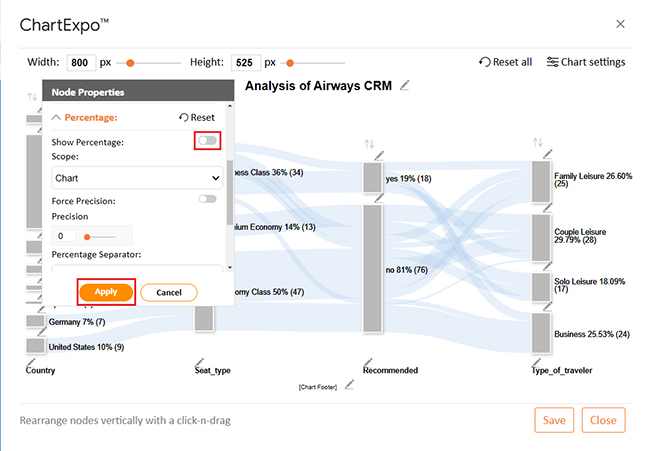Viewport: 650px width, 451px height.
Task: Click Reset all option
Action: (x=505, y=62)
